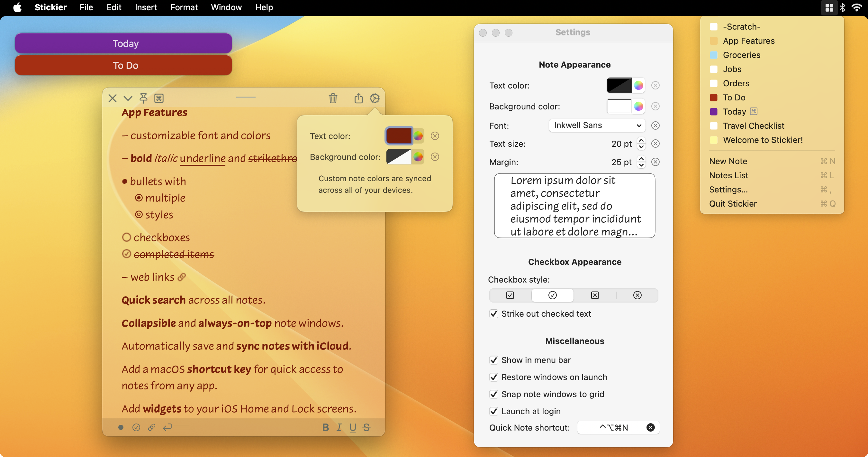Open the File menu
Image resolution: width=868 pixels, height=457 pixels.
(x=86, y=7)
